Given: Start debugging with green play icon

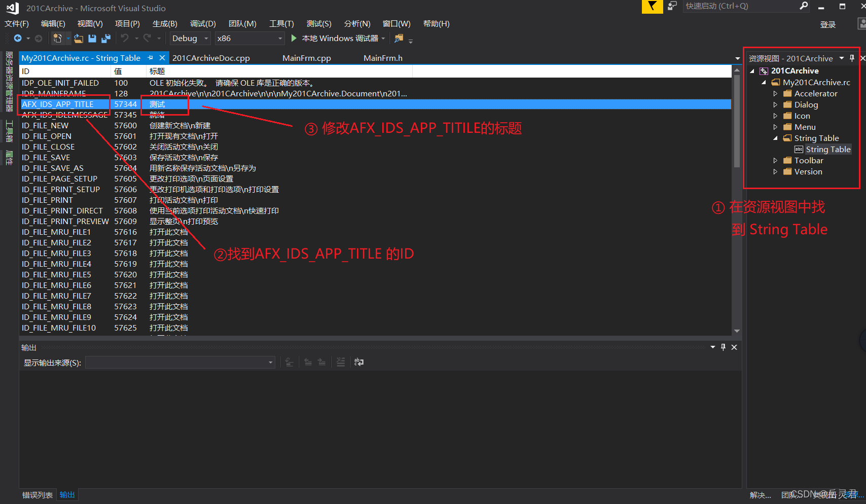Looking at the screenshot, I should coord(294,39).
